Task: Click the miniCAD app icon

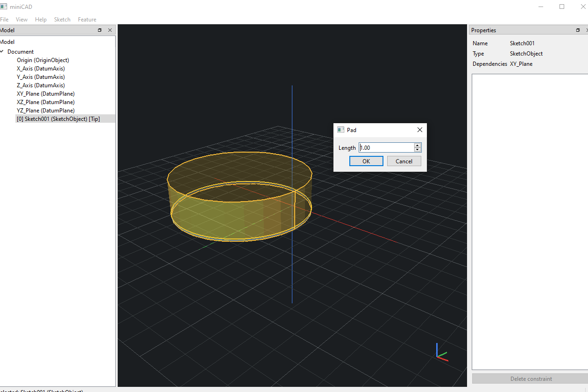Action: pyautogui.click(x=4, y=7)
